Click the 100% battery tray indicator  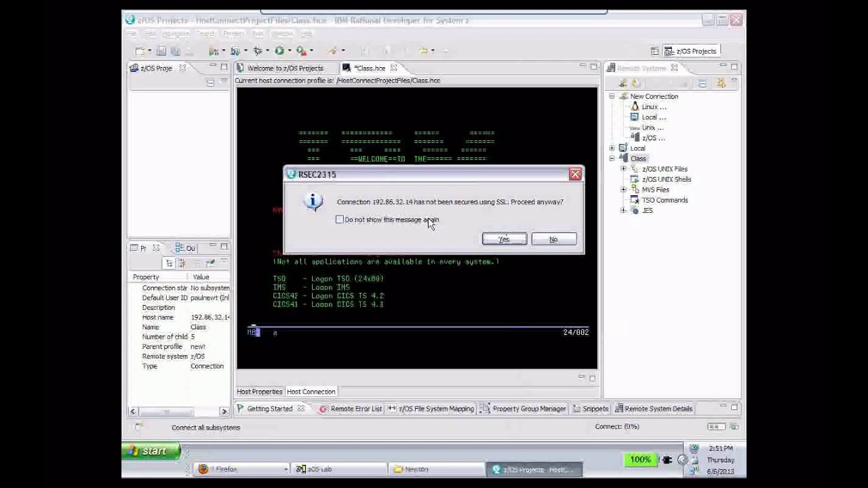pyautogui.click(x=640, y=460)
